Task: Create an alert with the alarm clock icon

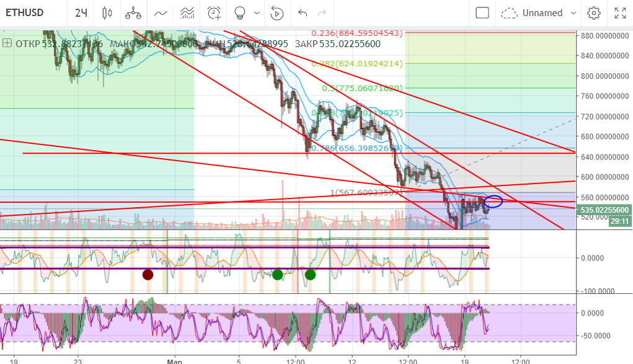Action: (x=215, y=12)
